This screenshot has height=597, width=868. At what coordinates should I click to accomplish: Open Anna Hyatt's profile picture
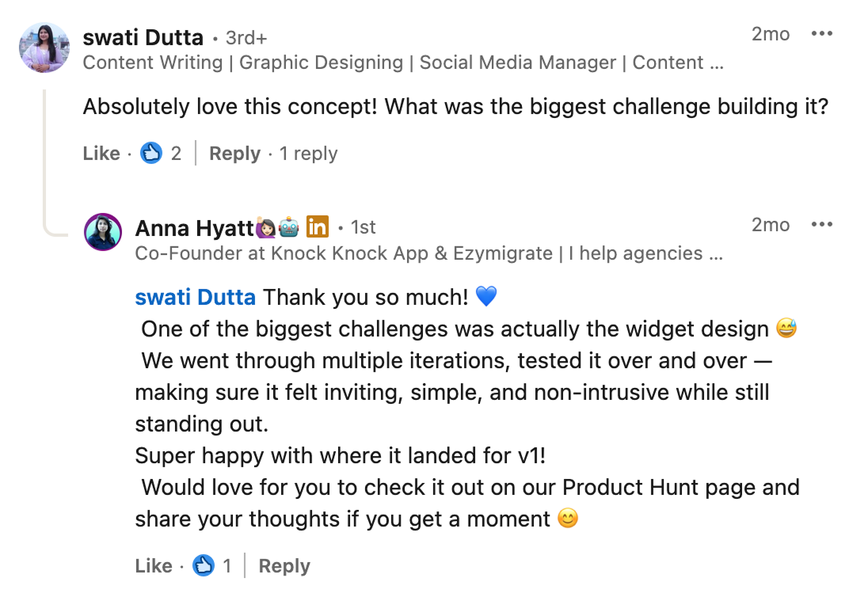click(x=104, y=232)
